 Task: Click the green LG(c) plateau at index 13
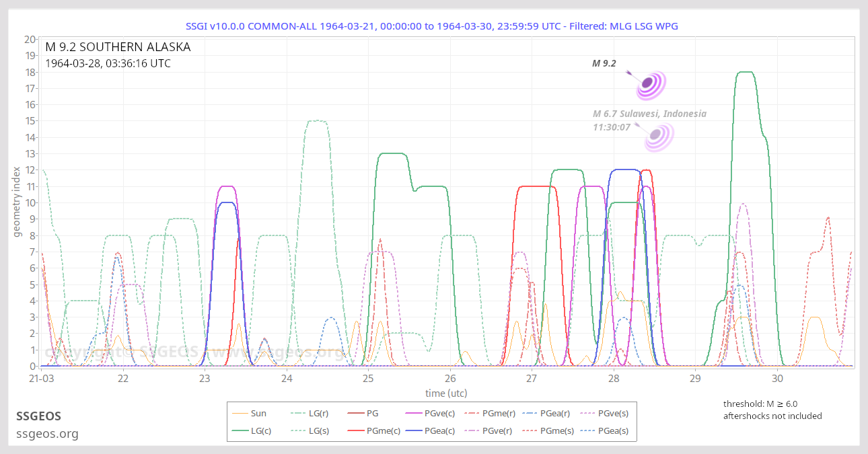coord(393,153)
